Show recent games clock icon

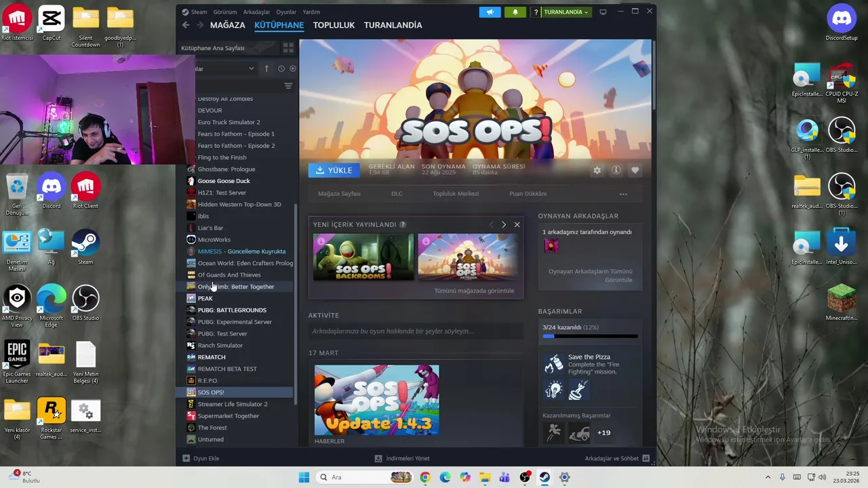[x=281, y=68]
